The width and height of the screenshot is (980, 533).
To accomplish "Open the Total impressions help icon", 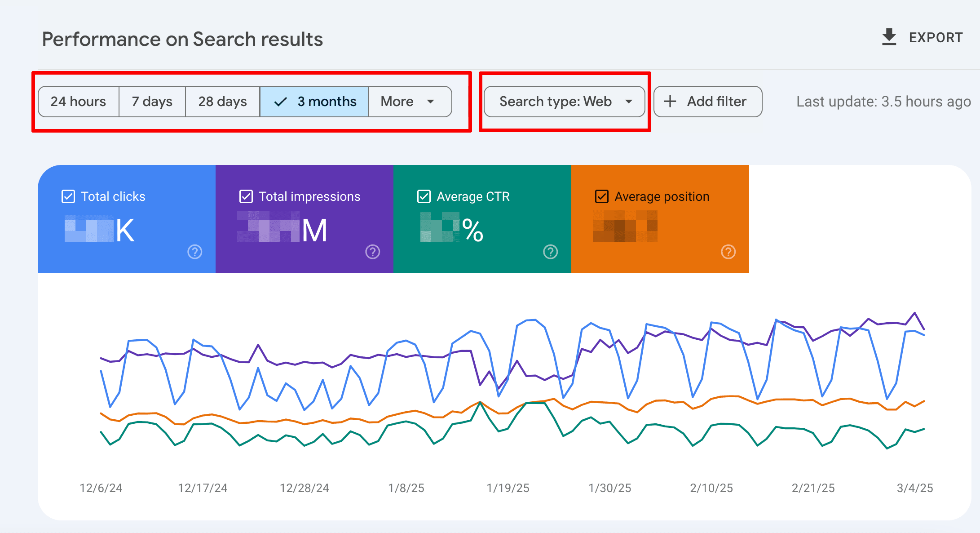I will click(x=372, y=252).
